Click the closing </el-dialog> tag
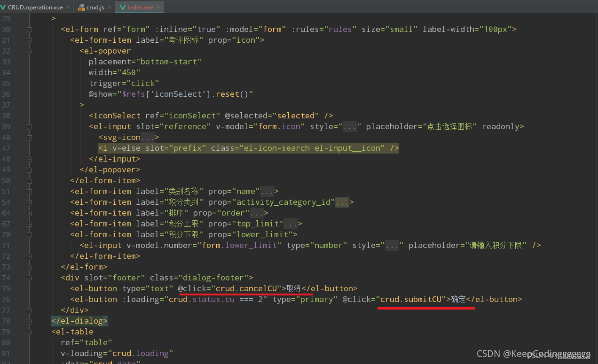Viewport: 598px width, 364px height. click(79, 321)
